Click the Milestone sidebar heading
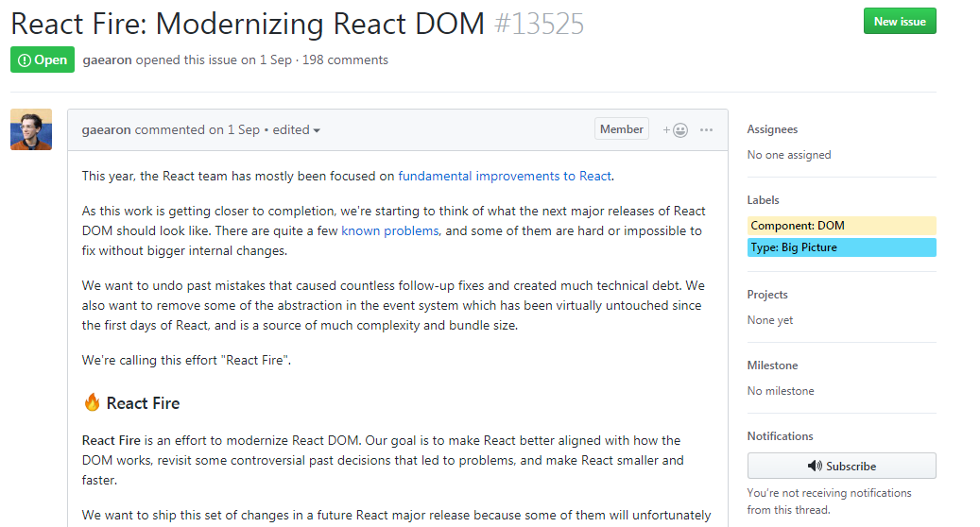Image resolution: width=980 pixels, height=527 pixels. pos(772,365)
